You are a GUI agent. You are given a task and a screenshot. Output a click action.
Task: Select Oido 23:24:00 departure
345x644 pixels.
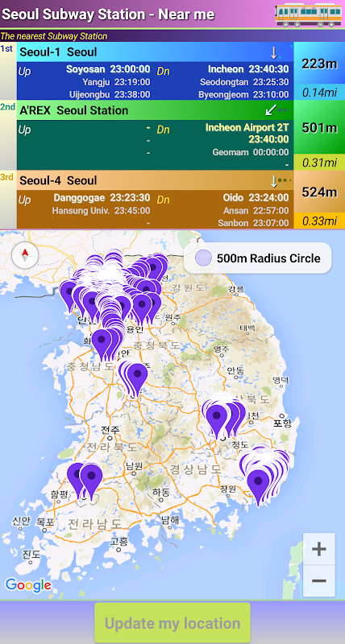[x=256, y=197]
